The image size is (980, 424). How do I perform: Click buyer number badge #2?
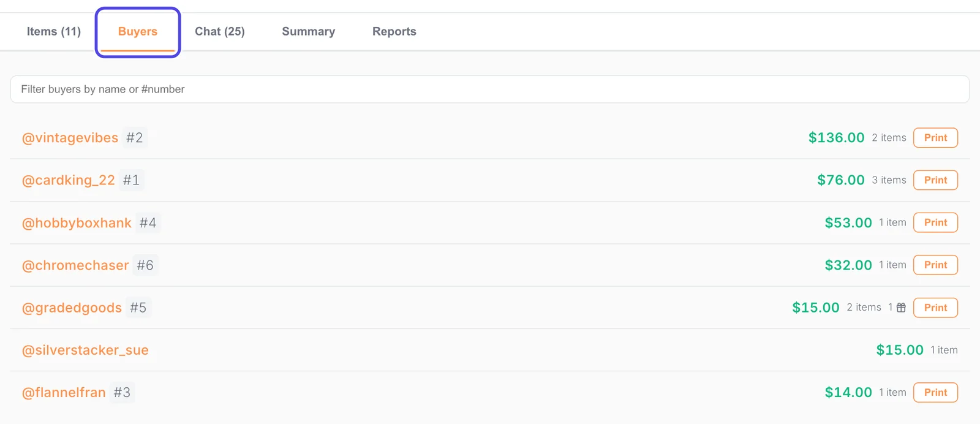[x=135, y=138]
